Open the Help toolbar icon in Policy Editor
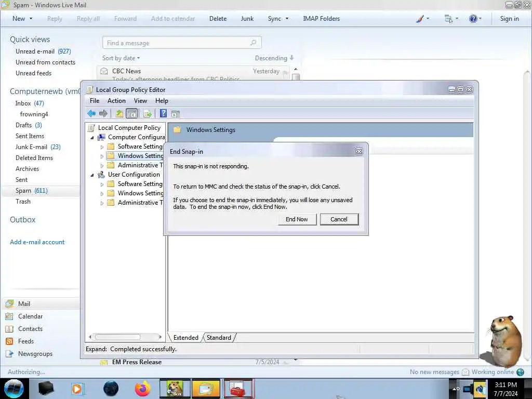Viewport: 532px width, 399px height. [163, 114]
